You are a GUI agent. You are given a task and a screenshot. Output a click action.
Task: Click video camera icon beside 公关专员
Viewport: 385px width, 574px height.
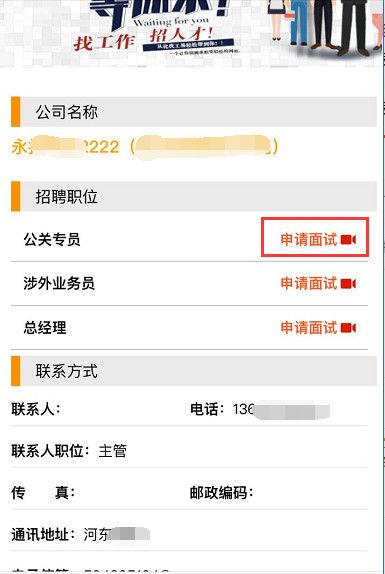pyautogui.click(x=348, y=240)
